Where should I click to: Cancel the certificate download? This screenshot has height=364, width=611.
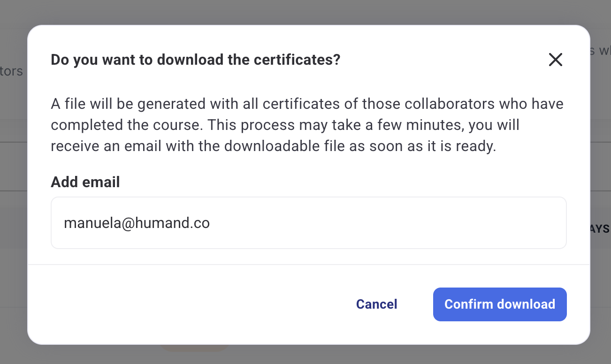coord(376,304)
